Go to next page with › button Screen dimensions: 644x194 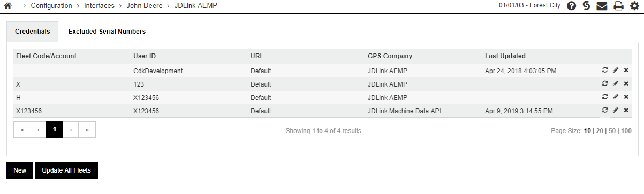(71, 130)
